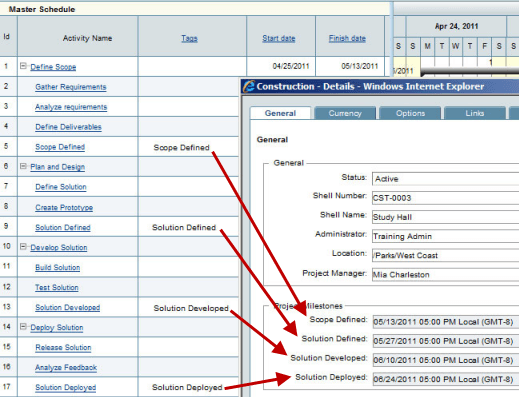Click the Project Manager field Mia Charleston
The height and width of the screenshot is (397, 519).
(x=445, y=275)
